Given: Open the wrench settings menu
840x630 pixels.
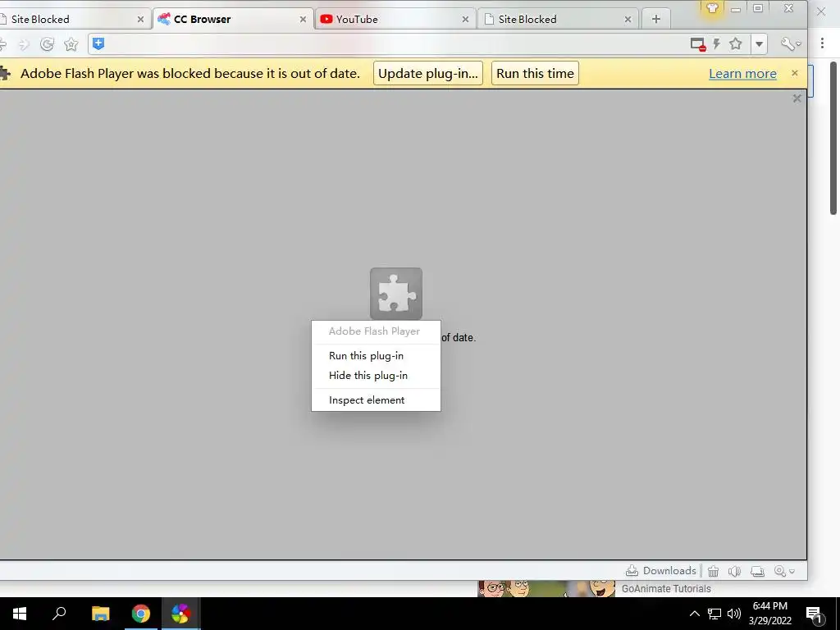Looking at the screenshot, I should [790, 44].
